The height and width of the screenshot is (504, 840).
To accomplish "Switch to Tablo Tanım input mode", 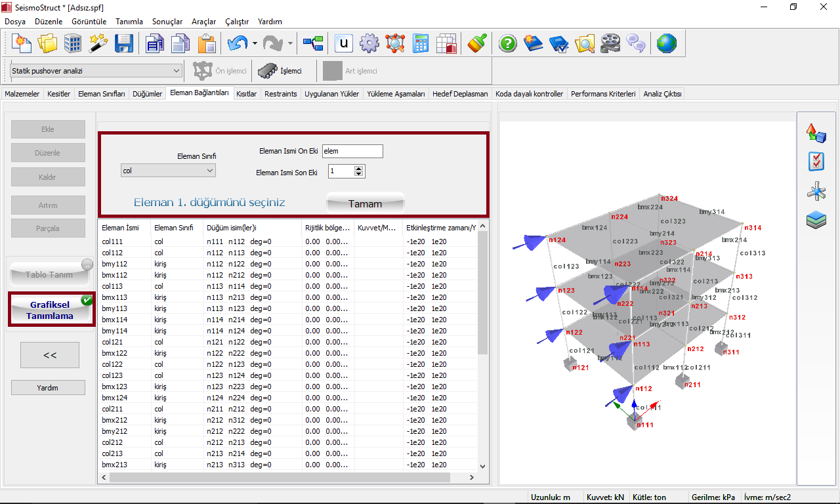I will (x=51, y=274).
